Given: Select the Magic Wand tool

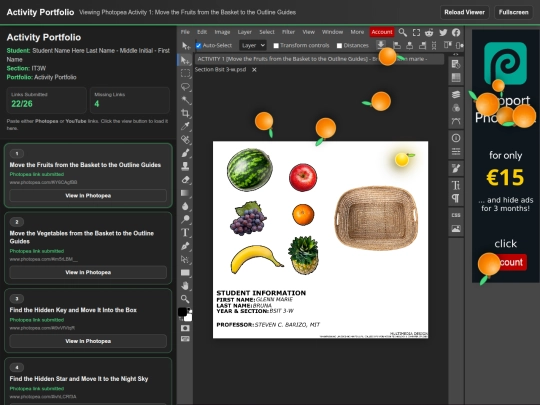Looking at the screenshot, I should (185, 100).
